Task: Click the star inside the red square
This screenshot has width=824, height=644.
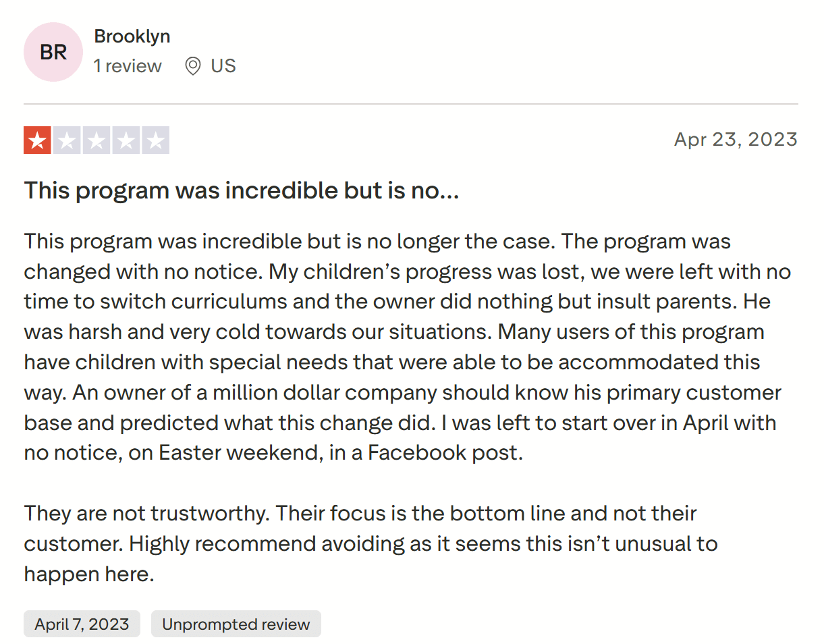Action: (38, 140)
